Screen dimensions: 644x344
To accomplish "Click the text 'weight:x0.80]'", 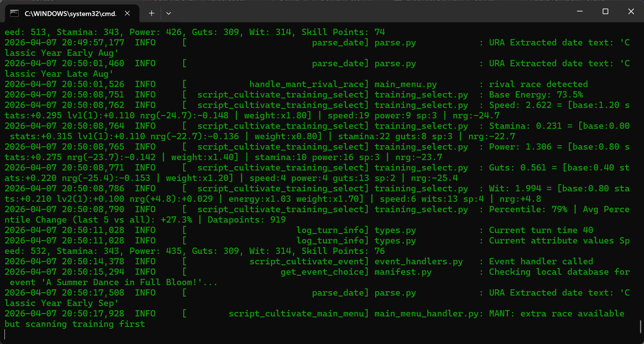I will click(x=288, y=136).
